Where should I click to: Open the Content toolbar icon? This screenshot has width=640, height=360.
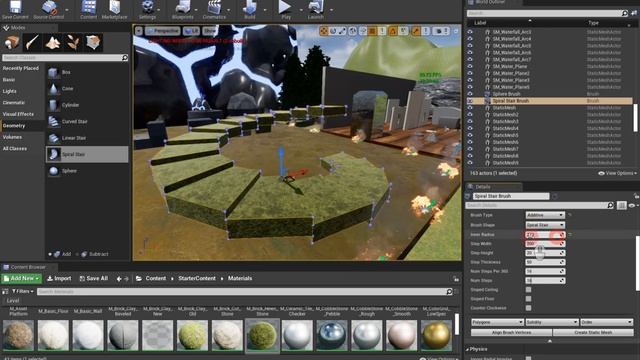[89, 9]
